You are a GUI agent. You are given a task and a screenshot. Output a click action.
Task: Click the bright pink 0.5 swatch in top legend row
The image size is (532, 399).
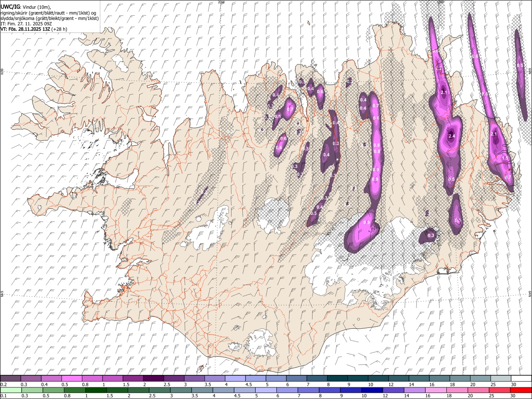pos(72,379)
